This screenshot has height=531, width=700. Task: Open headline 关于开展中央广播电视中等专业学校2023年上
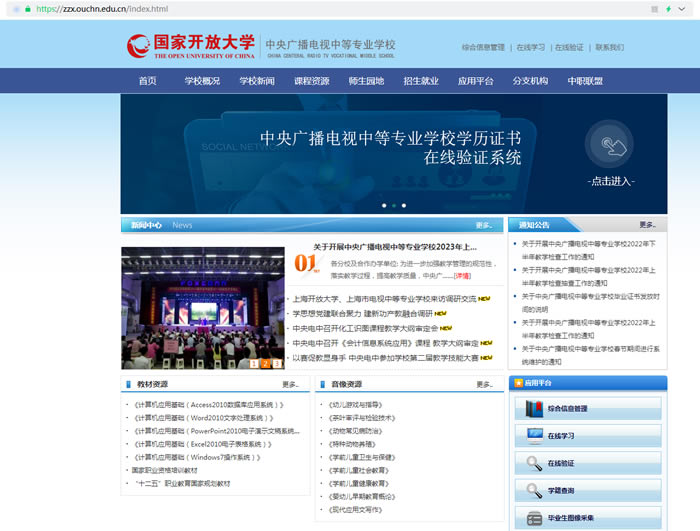(395, 247)
